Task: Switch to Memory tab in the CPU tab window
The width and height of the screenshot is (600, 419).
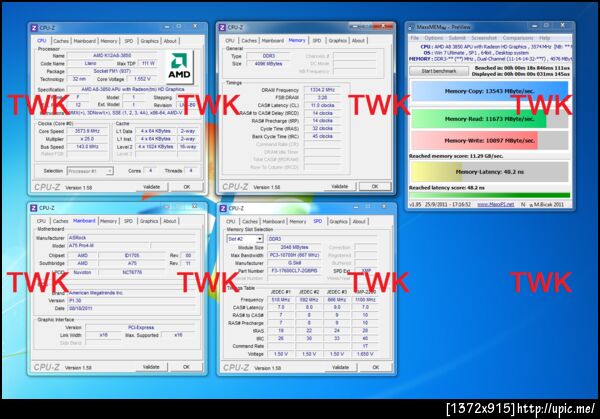Action: click(x=109, y=41)
